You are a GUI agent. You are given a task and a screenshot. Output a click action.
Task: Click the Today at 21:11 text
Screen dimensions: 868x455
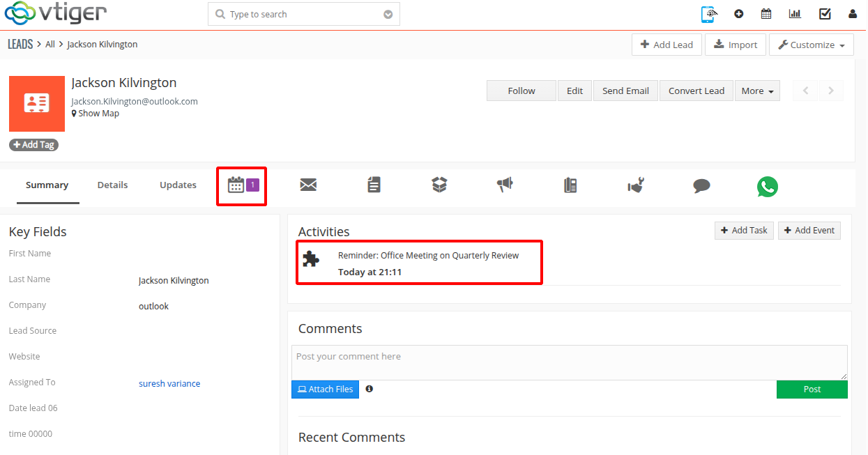point(370,272)
